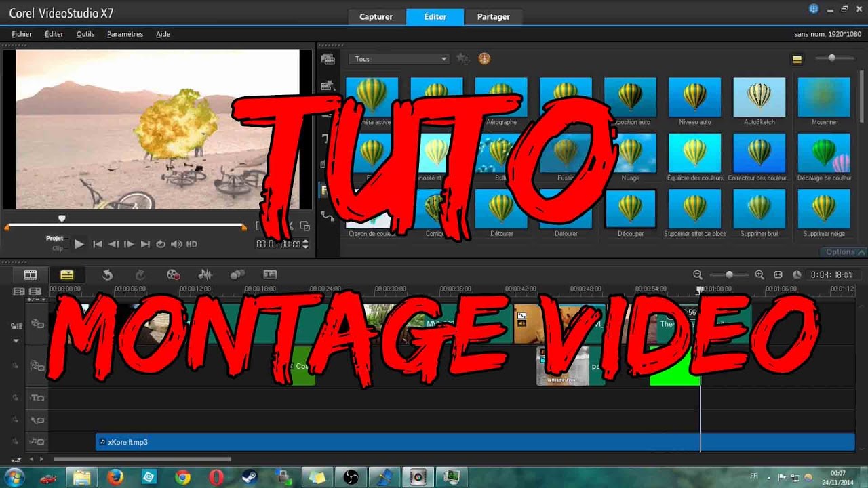
Task: Click the Undo arrow in timeline toolbar
Action: click(x=107, y=274)
